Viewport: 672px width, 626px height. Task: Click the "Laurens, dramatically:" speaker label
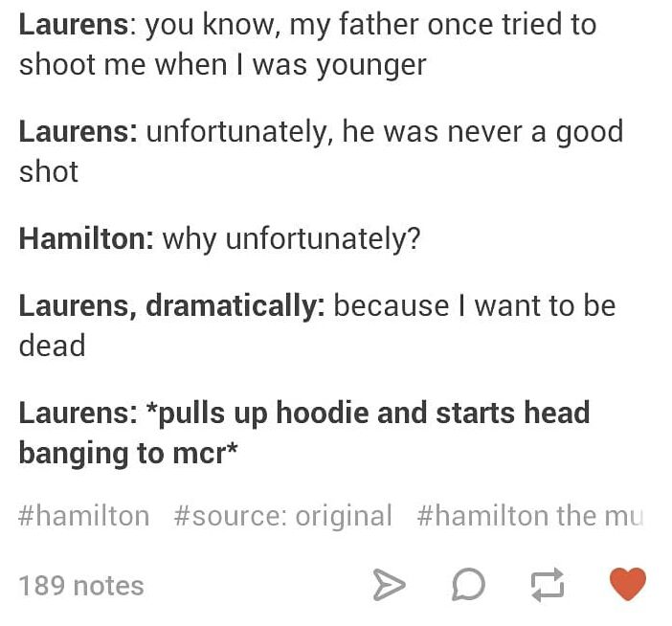pos(172,305)
